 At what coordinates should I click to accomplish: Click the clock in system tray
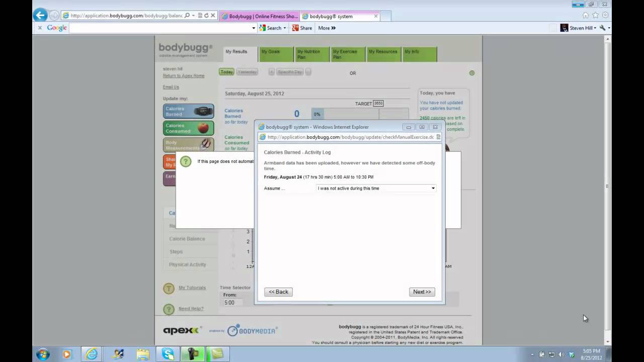click(591, 354)
